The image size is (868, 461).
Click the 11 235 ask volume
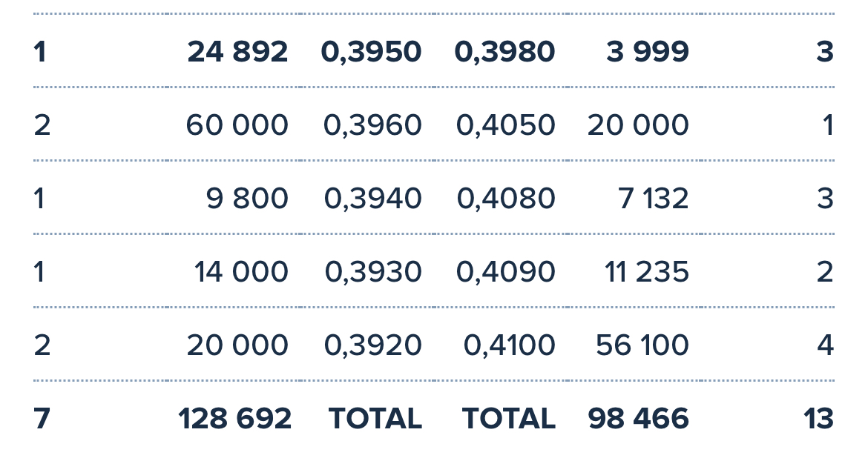(647, 273)
